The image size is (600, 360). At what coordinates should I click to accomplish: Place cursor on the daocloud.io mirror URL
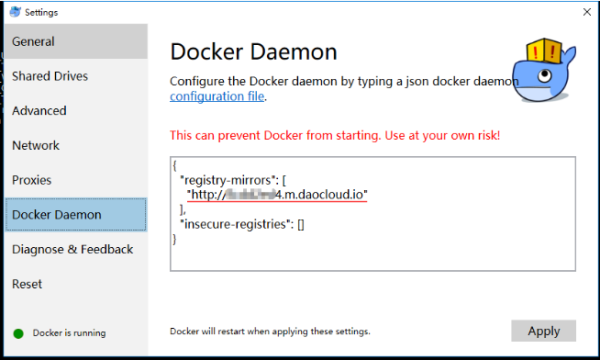click(x=277, y=194)
